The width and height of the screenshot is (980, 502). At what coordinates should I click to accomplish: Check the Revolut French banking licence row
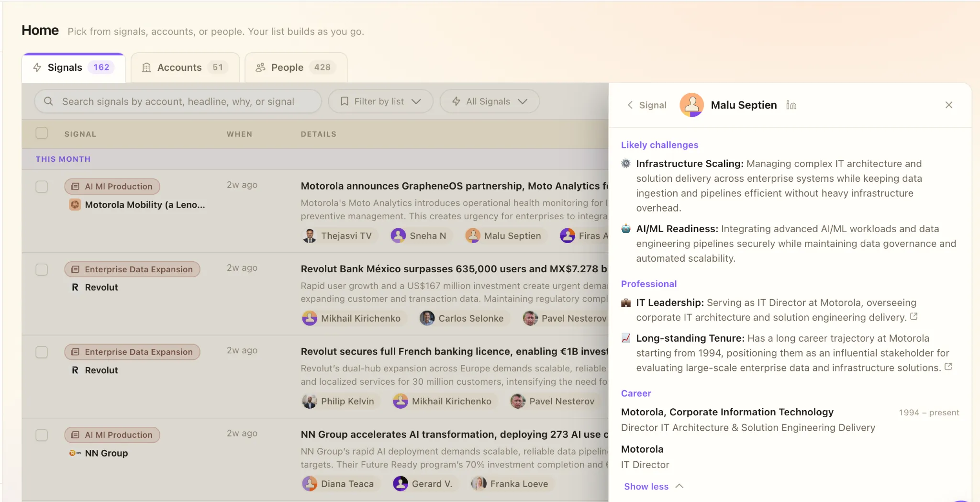(42, 352)
